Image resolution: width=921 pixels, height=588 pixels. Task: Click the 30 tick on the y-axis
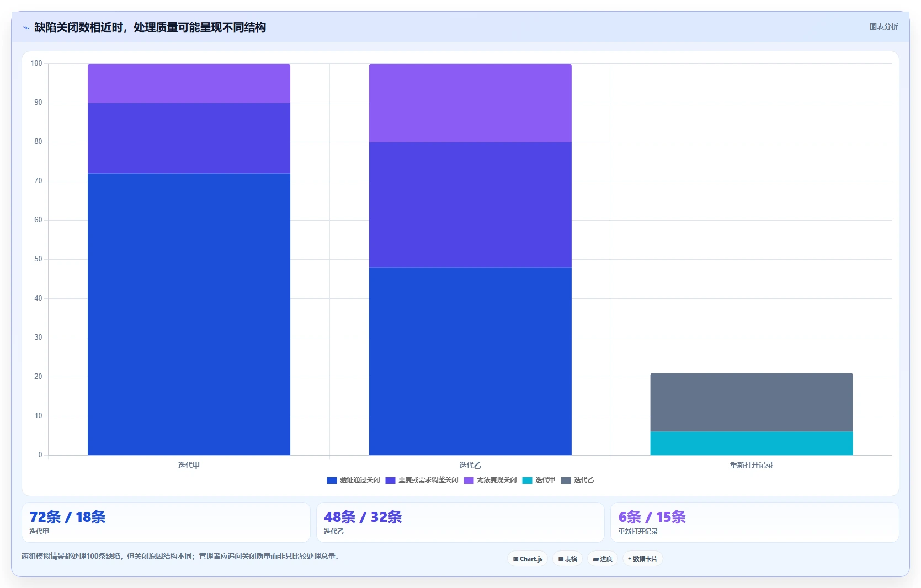point(38,338)
